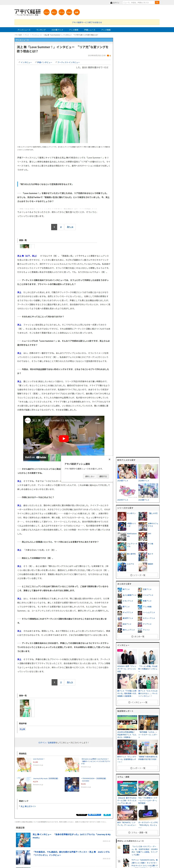Open the NieR:Automata series thumbnail
The width and height of the screenshot is (174, 868).
[x=122, y=536]
